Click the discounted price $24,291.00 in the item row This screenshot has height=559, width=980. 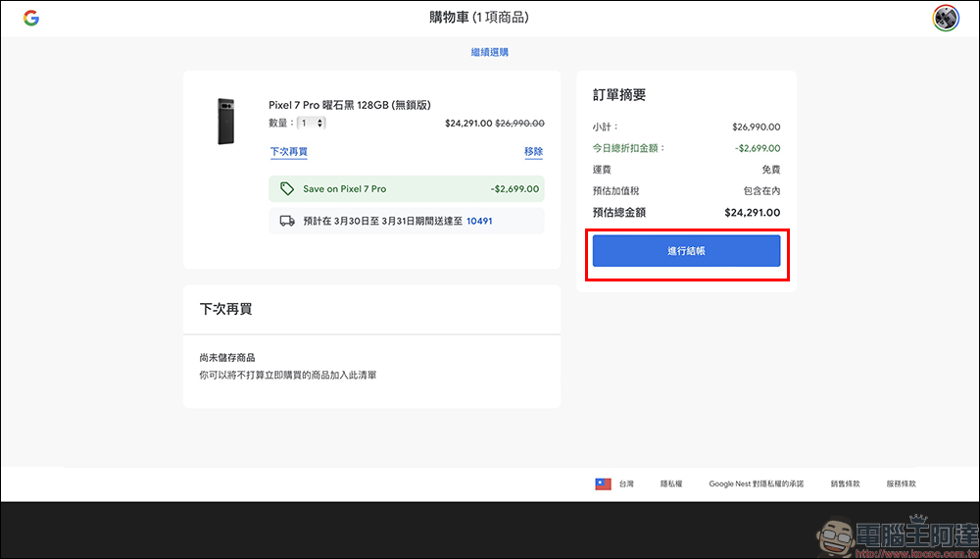pyautogui.click(x=468, y=124)
